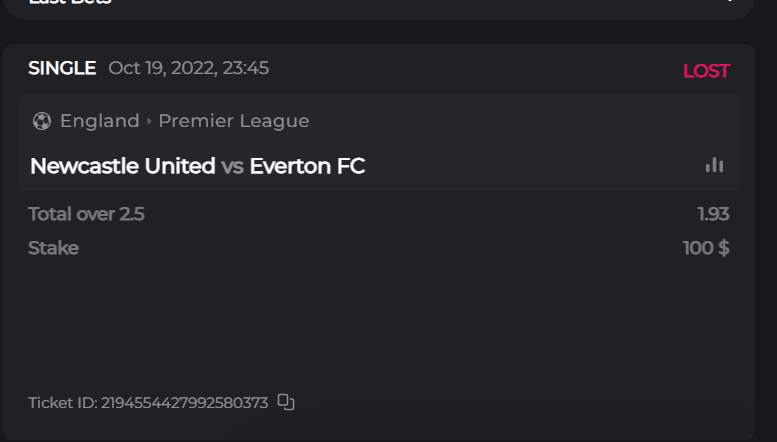Click the arrow separator after England
Image resolution: width=777 pixels, height=442 pixels.
(149, 121)
